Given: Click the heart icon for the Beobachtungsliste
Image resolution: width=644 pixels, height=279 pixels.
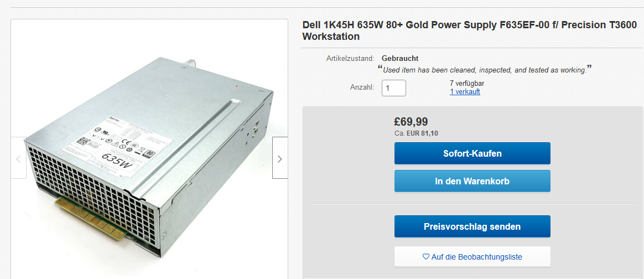Looking at the screenshot, I should point(426,257).
